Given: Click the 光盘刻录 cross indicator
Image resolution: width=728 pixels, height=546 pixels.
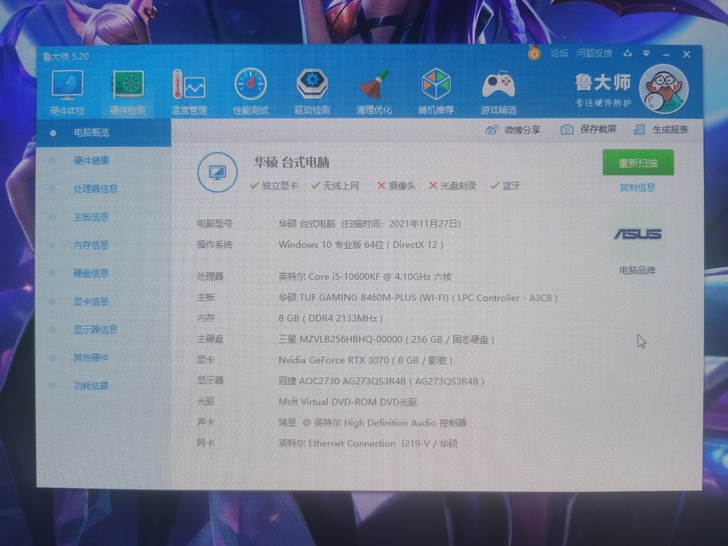Looking at the screenshot, I should click(453, 186).
